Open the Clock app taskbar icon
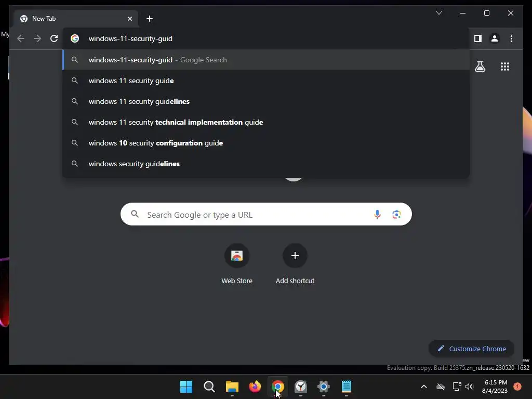This screenshot has width=532, height=399. click(x=301, y=387)
